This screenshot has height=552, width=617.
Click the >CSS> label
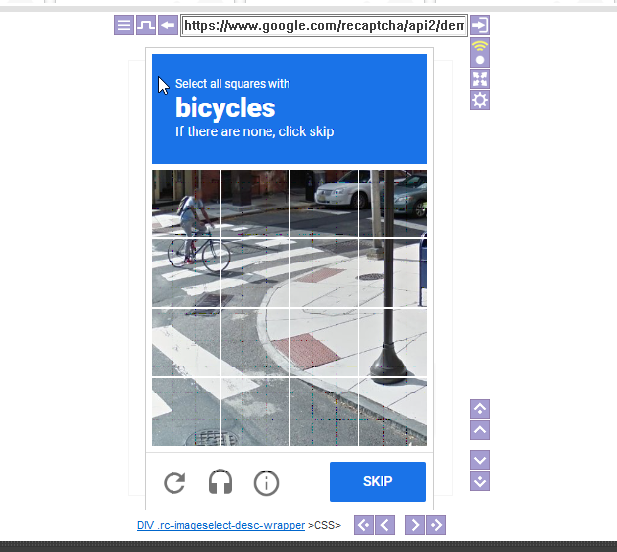point(325,525)
